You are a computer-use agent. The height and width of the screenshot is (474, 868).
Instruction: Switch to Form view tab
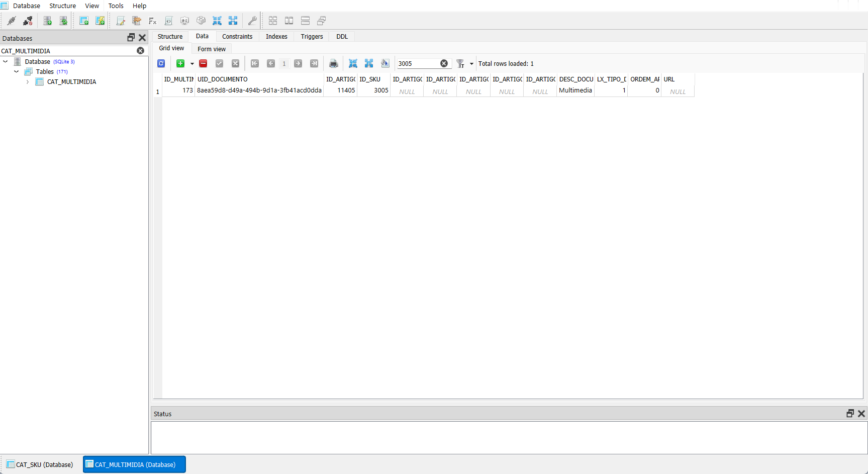(x=212, y=49)
